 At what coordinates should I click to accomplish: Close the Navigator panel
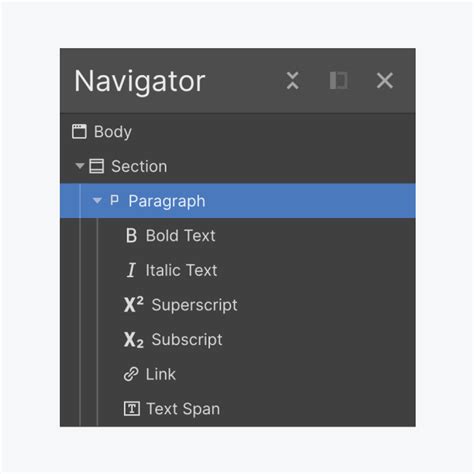[385, 81]
